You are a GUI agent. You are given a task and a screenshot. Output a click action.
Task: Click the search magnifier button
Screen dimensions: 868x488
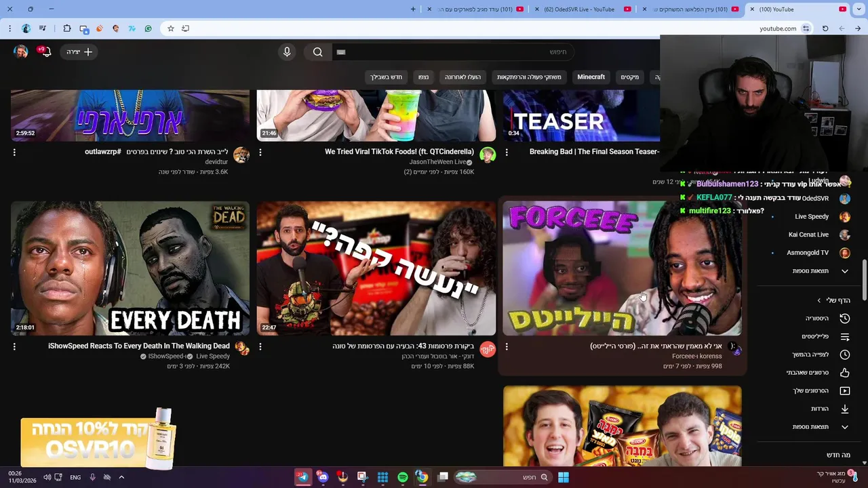[317, 52]
